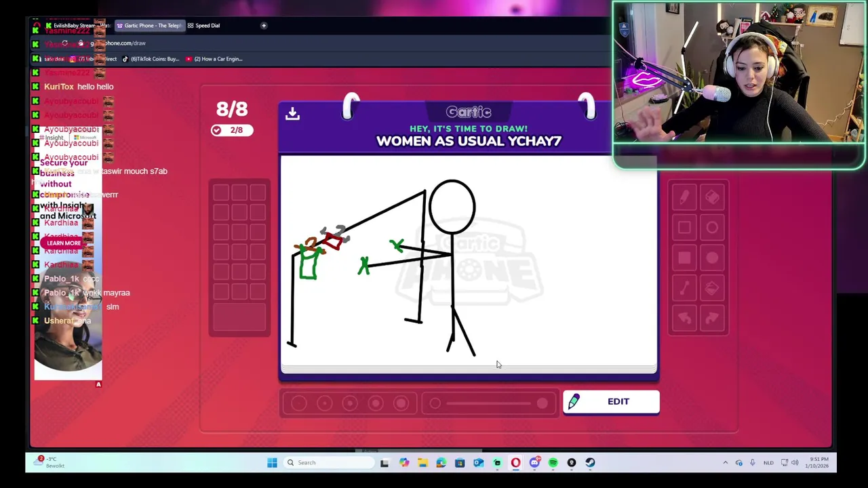Open volume control from system tray

tap(795, 463)
